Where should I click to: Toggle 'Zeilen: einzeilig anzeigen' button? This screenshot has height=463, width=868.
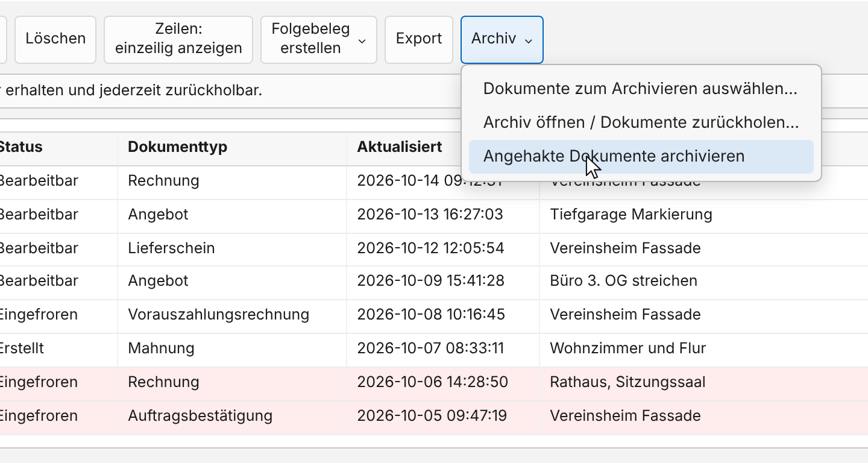click(178, 40)
